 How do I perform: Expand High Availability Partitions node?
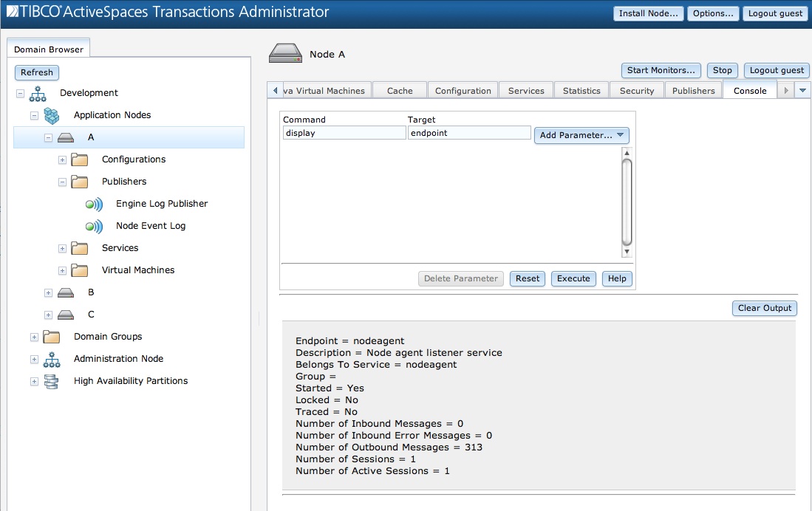[x=34, y=382]
